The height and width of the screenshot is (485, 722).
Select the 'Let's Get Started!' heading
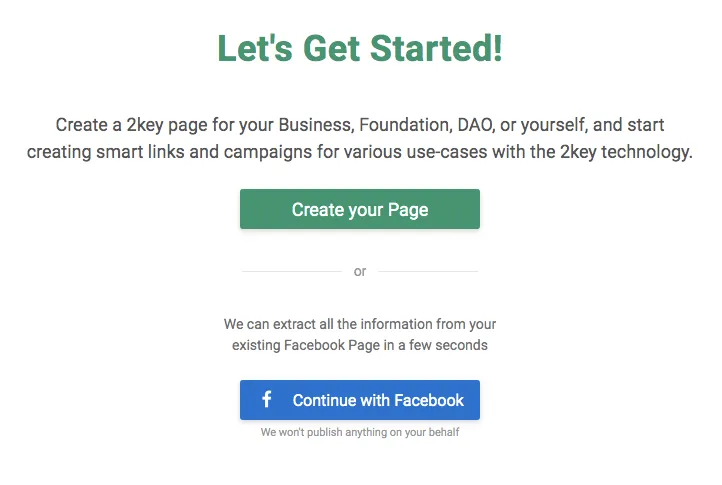[x=360, y=48]
